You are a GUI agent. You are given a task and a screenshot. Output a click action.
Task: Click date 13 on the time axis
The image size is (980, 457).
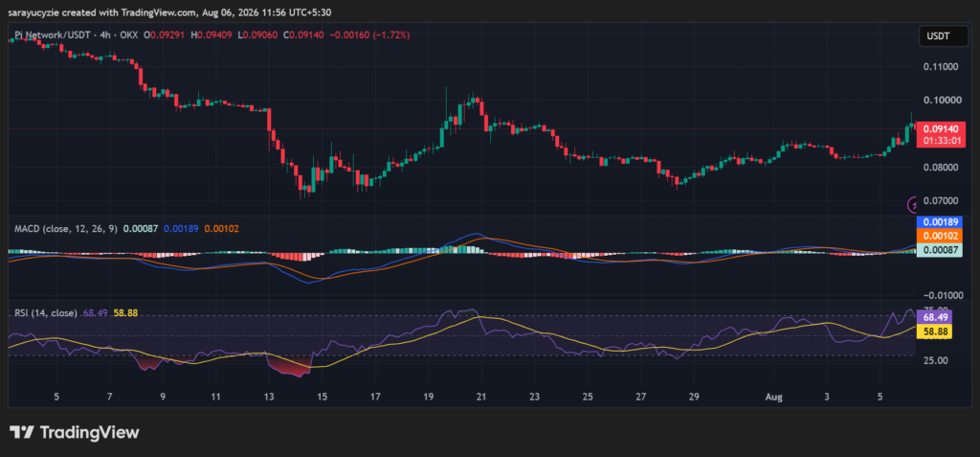[269, 397]
